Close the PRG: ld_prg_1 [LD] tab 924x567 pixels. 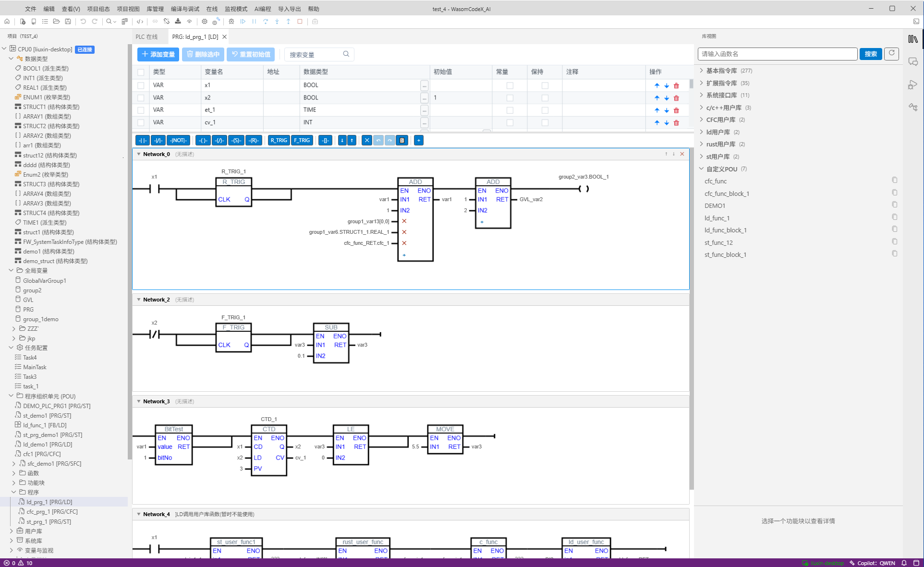224,37
